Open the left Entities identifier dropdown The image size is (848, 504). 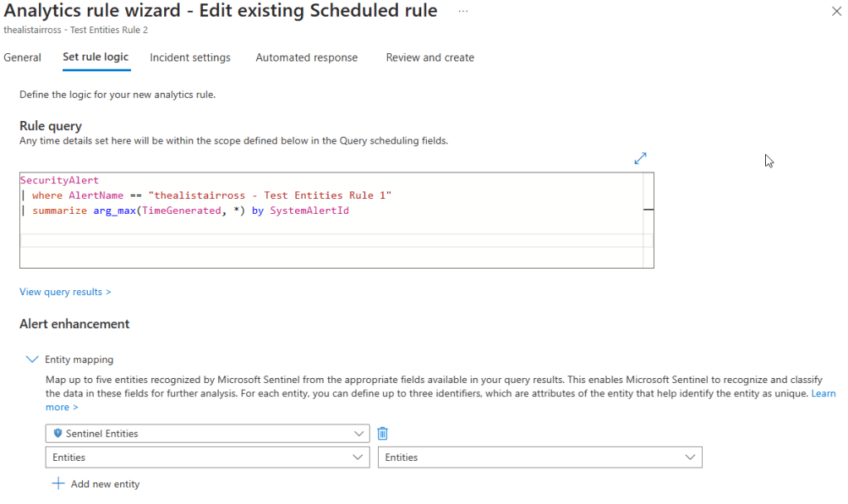click(207, 458)
